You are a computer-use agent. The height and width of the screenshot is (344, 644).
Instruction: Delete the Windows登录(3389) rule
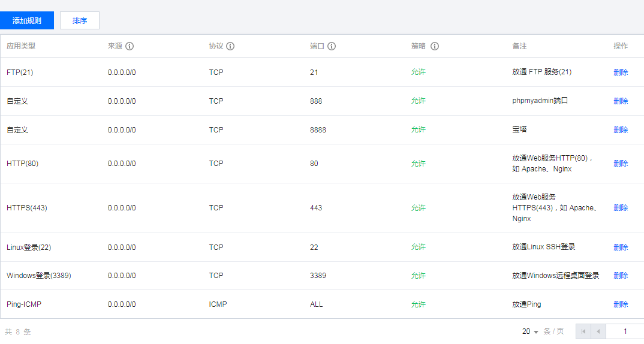coord(621,276)
